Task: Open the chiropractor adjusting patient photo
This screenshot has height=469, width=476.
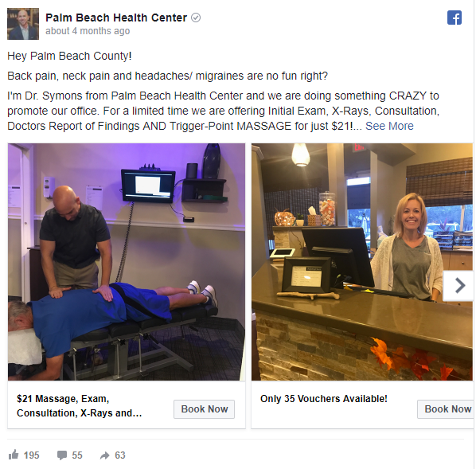Action: pyautogui.click(x=127, y=262)
